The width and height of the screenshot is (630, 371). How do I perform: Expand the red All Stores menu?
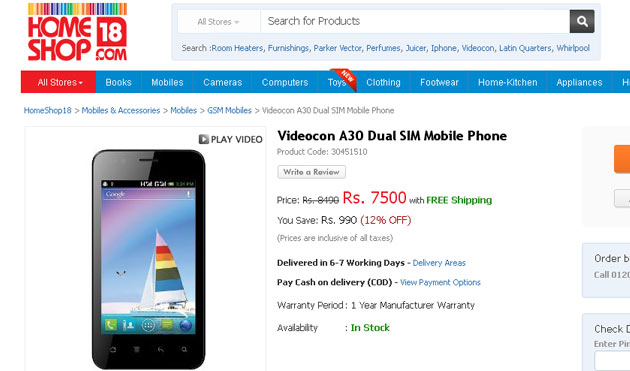point(59,82)
